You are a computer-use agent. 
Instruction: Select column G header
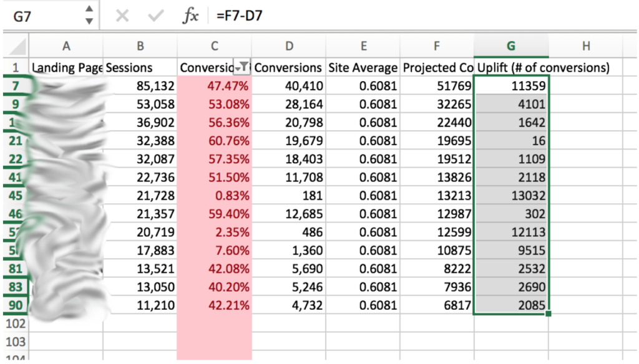click(511, 46)
